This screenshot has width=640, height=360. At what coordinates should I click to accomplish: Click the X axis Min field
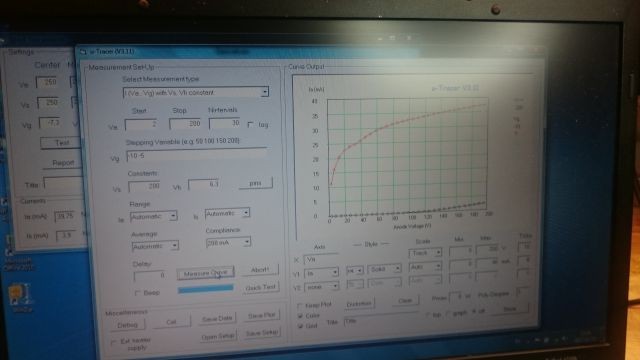(461, 251)
